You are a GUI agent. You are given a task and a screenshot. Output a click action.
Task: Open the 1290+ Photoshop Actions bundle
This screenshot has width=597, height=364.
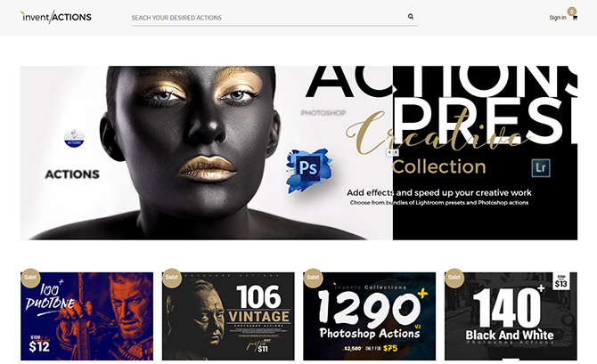tap(369, 316)
